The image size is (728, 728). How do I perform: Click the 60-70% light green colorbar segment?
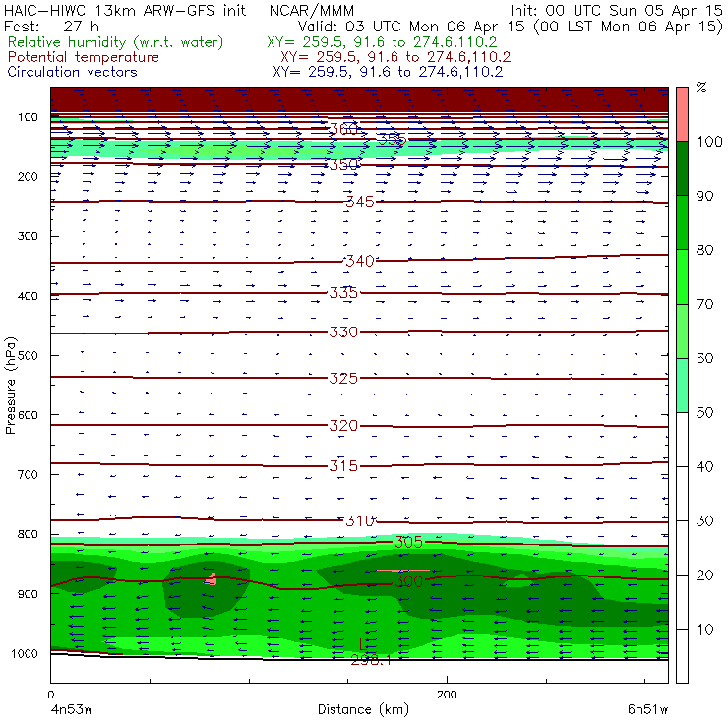click(682, 331)
